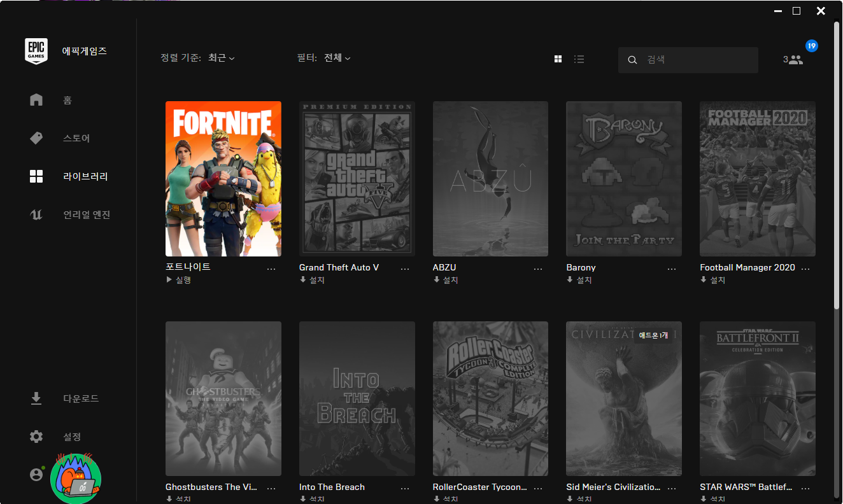
Task: Click the Unreal Engine logo icon
Action: point(36,214)
